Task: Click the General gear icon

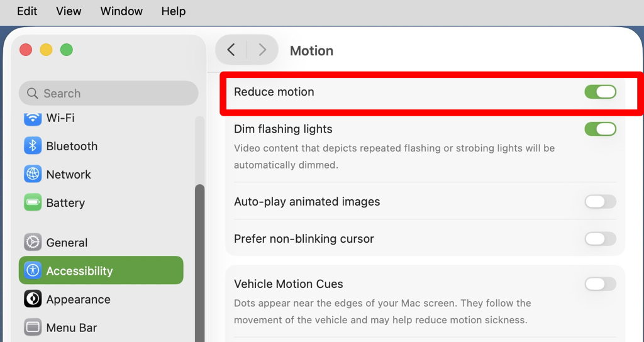Action: click(x=33, y=242)
